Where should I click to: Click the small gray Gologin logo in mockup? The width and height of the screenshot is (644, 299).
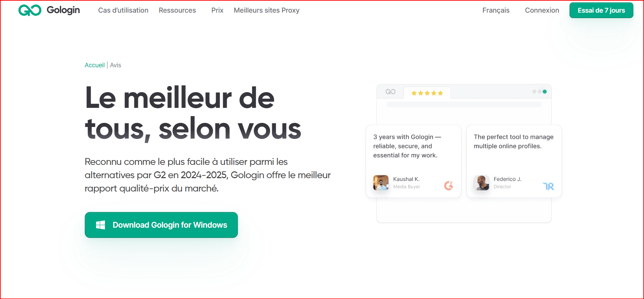coord(390,91)
